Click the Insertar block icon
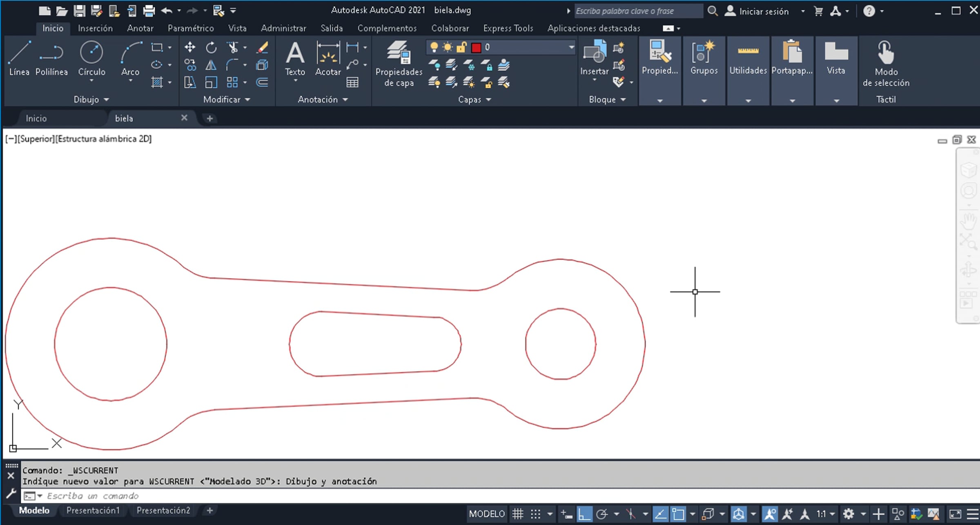Image resolution: width=980 pixels, height=525 pixels. [594, 57]
